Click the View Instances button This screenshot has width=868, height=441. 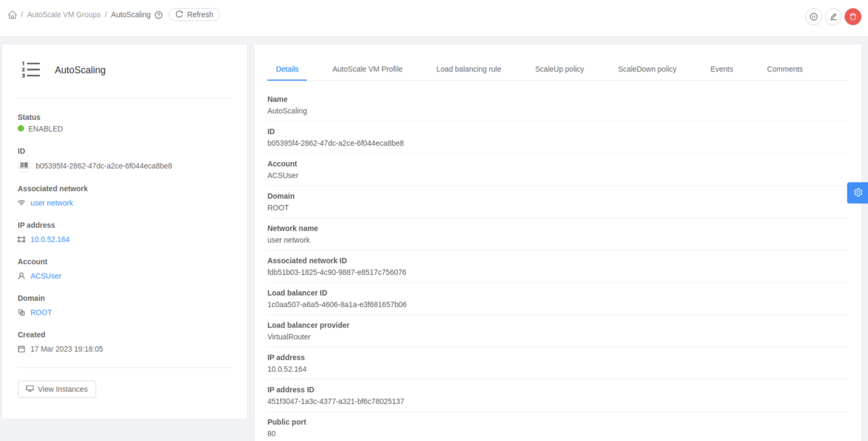point(57,389)
